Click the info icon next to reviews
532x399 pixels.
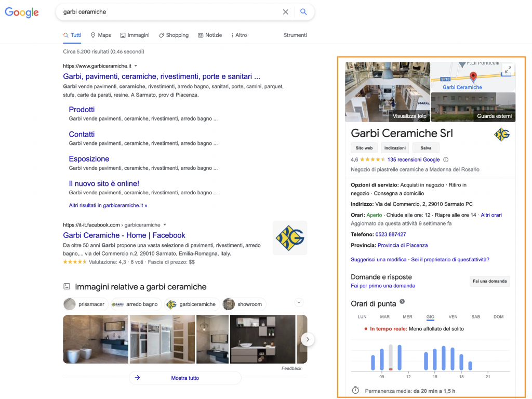tap(446, 160)
